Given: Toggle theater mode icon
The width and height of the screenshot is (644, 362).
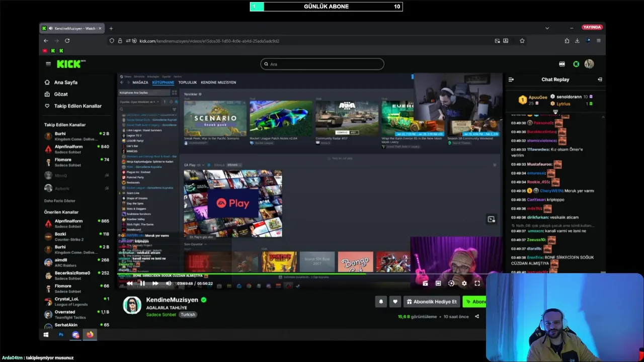Looking at the screenshot, I should point(438,283).
